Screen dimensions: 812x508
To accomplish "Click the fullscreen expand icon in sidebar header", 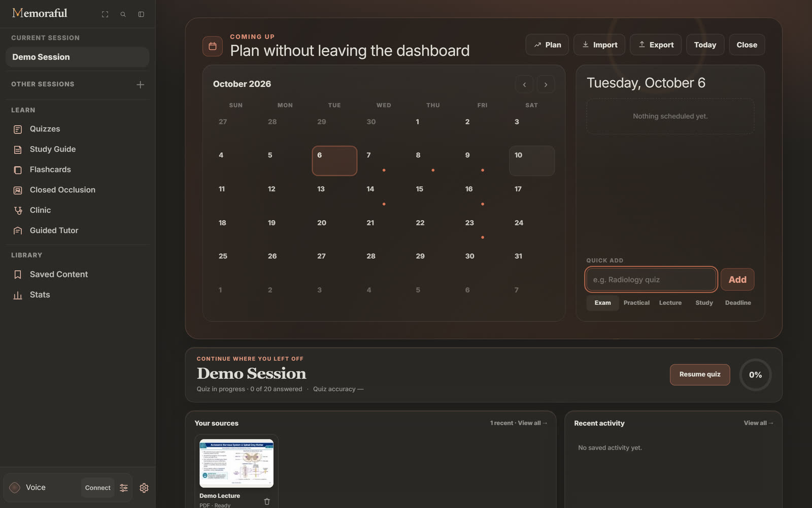I will click(105, 14).
